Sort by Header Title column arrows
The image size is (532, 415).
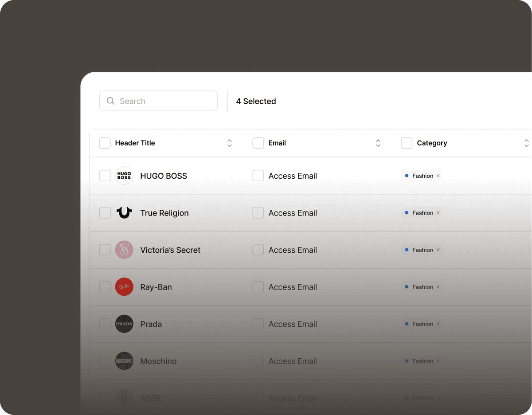click(x=230, y=143)
